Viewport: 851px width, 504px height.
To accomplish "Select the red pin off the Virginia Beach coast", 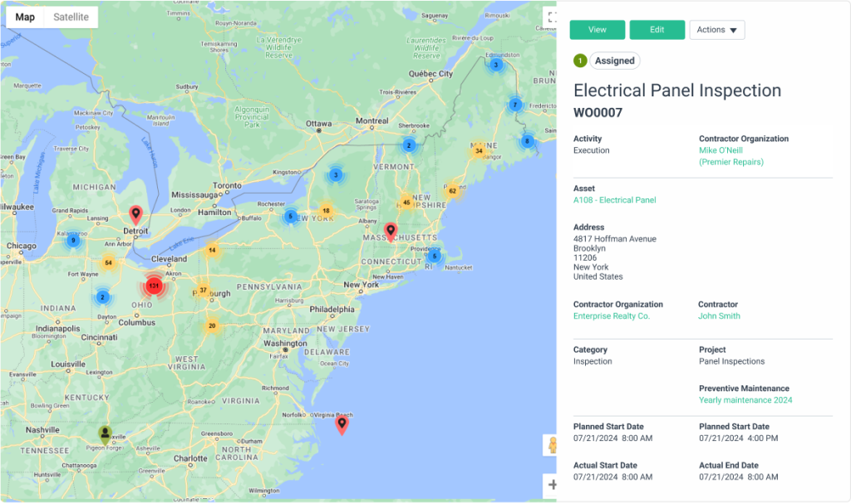I will coord(342,423).
